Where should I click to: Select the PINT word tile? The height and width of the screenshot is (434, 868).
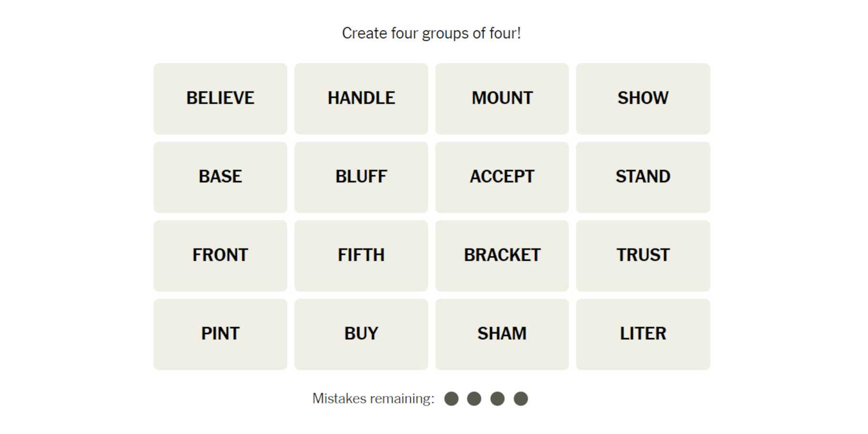click(x=220, y=334)
